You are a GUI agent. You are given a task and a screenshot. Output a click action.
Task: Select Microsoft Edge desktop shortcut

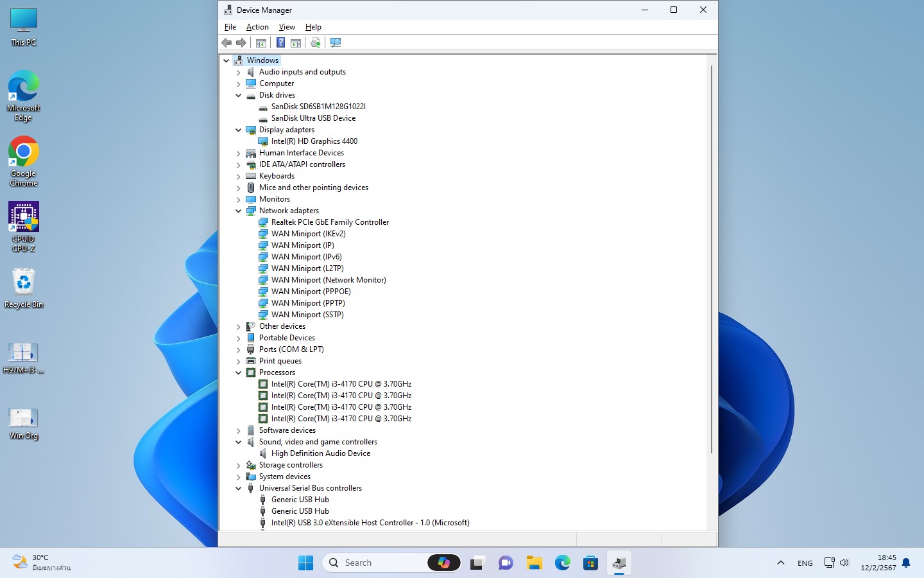24,96
